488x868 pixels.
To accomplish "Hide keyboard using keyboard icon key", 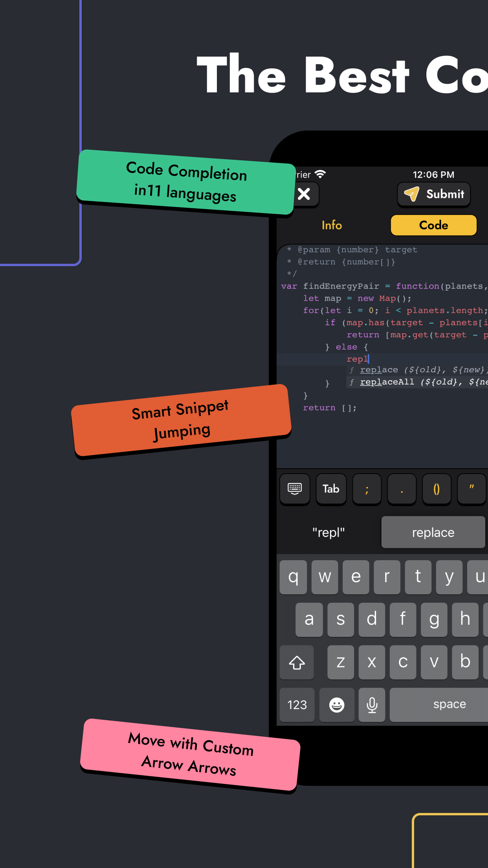I will pos(295,489).
